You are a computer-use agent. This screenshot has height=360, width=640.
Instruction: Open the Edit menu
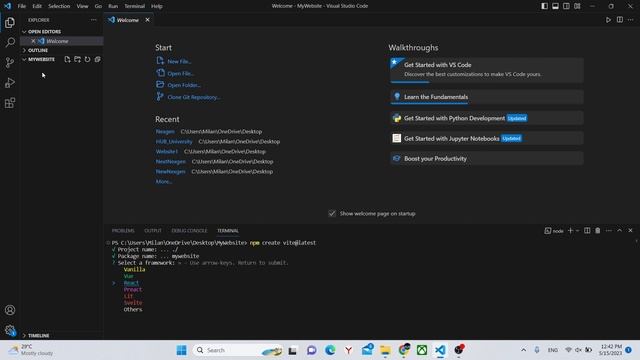click(37, 6)
